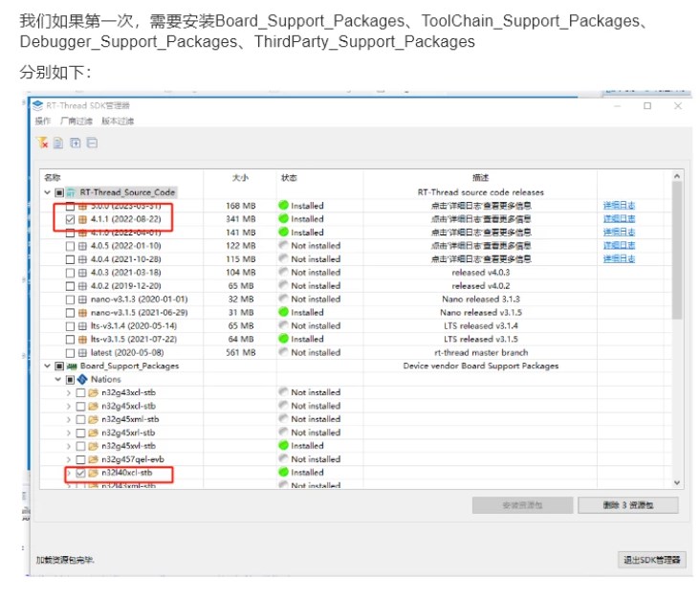Screen dimensions: 700x600
Task: Click the collapse all tree icon
Action: click(x=92, y=143)
